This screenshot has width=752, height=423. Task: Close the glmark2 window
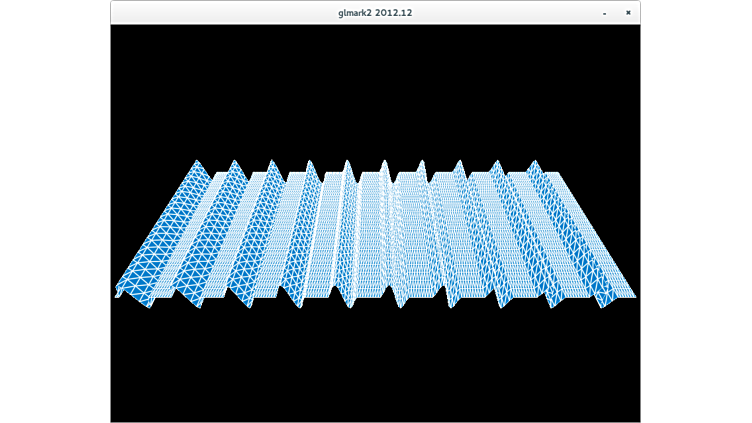pos(628,13)
